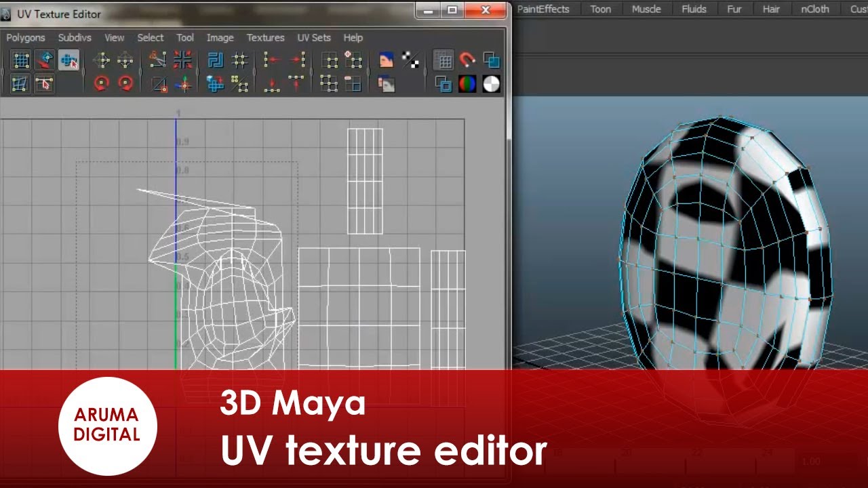
Task: Minimize the UV Texture Editor window
Action: coord(428,9)
